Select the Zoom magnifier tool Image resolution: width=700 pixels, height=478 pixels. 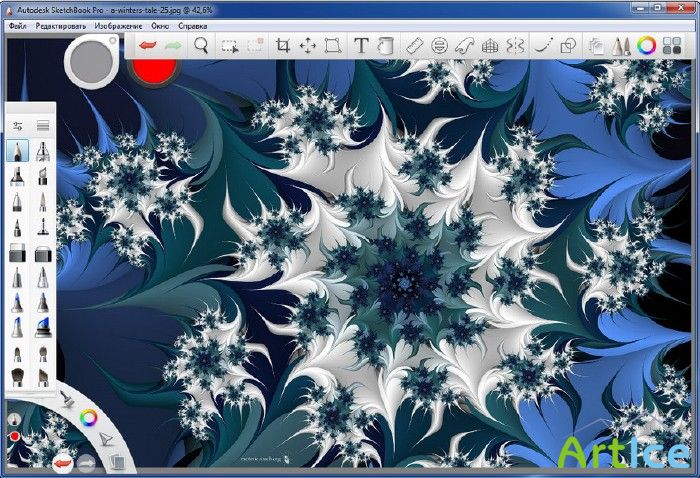point(201,46)
